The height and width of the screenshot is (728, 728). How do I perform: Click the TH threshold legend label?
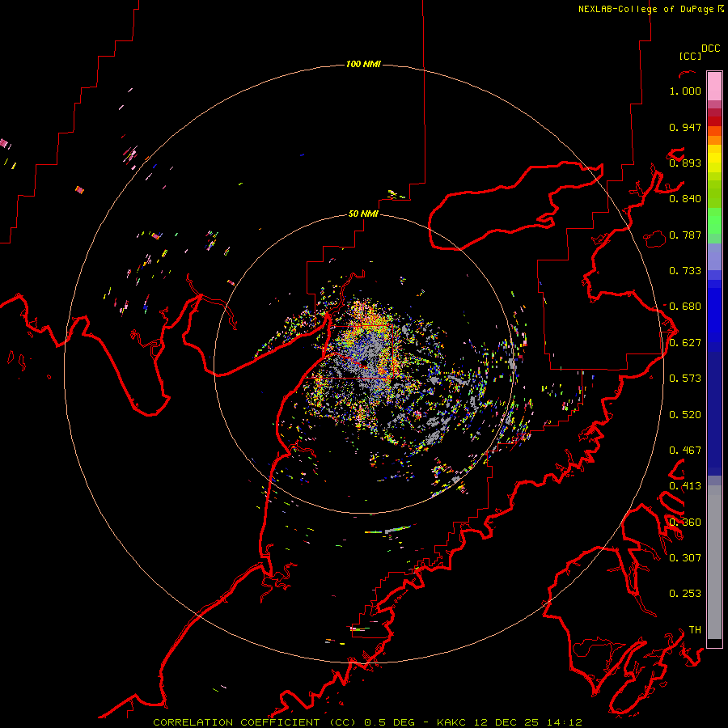pyautogui.click(x=695, y=630)
